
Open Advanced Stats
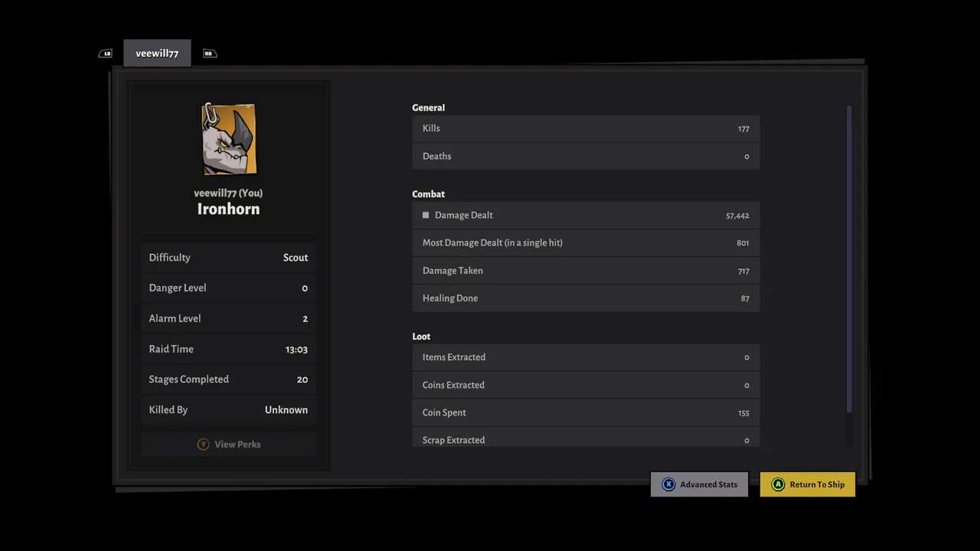(699, 484)
